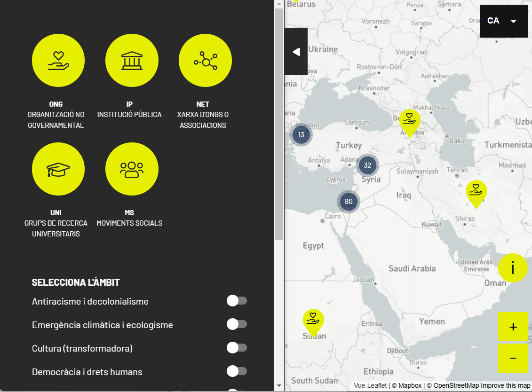
Task: Toggle Emergència climàtica i ecologisme filter
Action: [237, 324]
